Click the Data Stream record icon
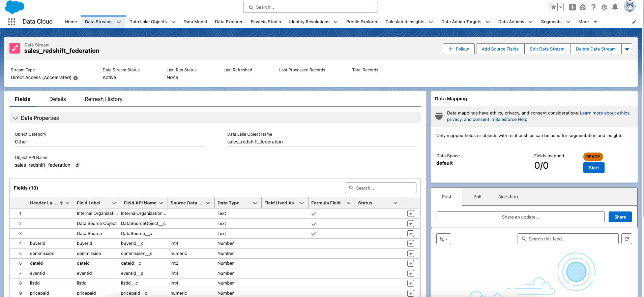Image resolution: width=644 pixels, height=297 pixels. tap(15, 48)
